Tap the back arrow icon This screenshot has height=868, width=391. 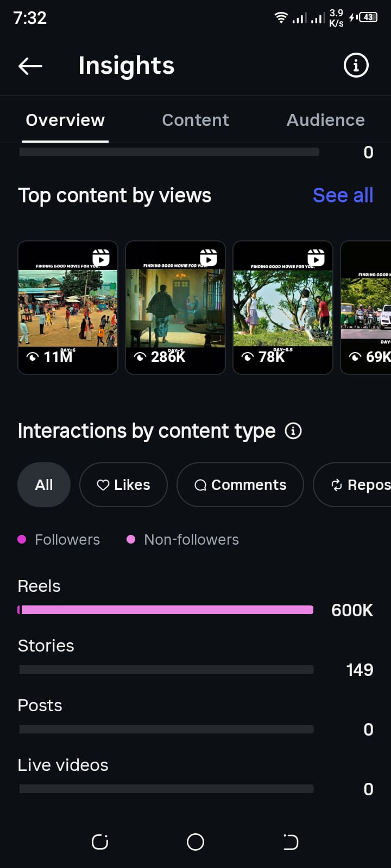pyautogui.click(x=30, y=66)
